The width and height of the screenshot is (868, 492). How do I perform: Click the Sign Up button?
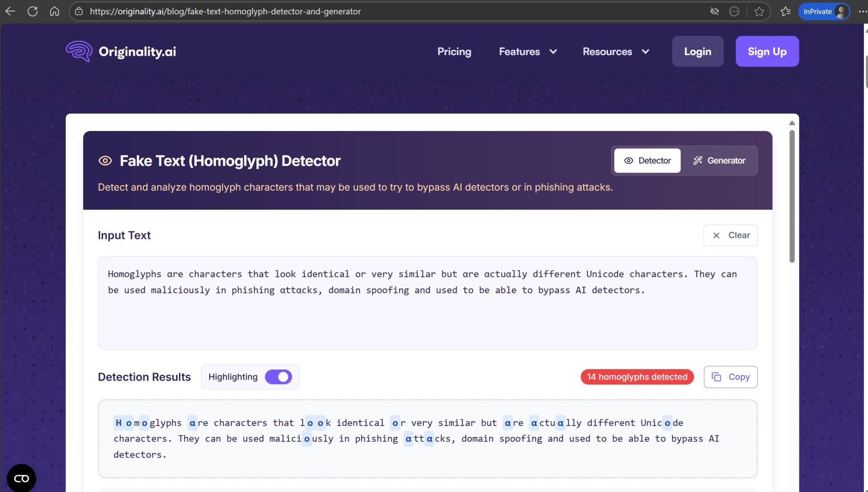(x=767, y=51)
